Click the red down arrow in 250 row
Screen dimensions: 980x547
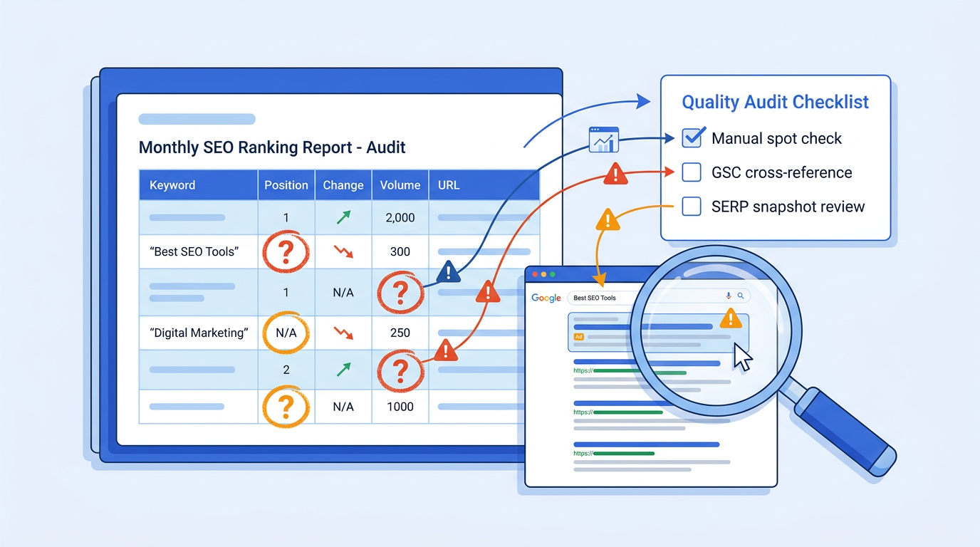pyautogui.click(x=343, y=333)
